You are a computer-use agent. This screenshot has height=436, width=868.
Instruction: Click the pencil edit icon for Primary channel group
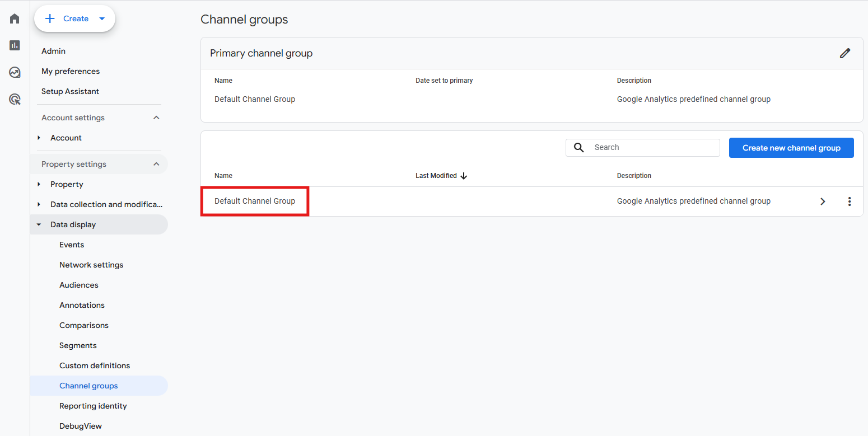click(x=845, y=53)
